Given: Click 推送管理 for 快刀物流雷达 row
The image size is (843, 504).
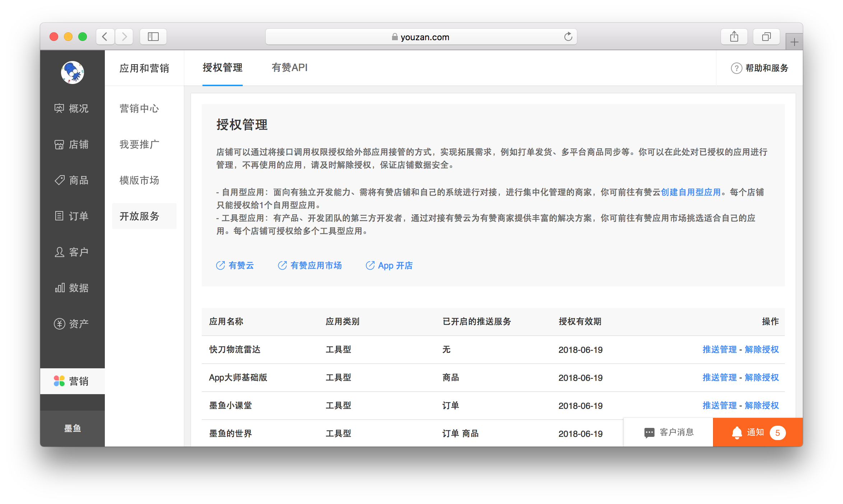Looking at the screenshot, I should [719, 349].
